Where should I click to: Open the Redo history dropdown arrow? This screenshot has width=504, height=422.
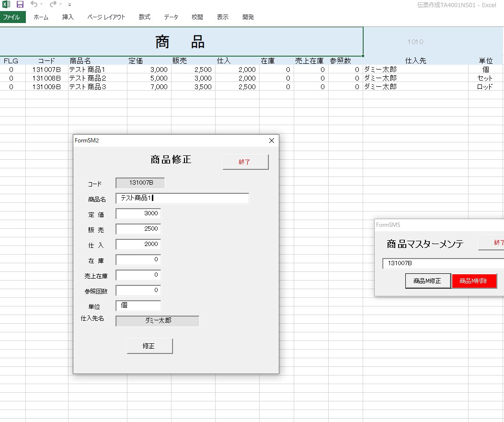61,4
